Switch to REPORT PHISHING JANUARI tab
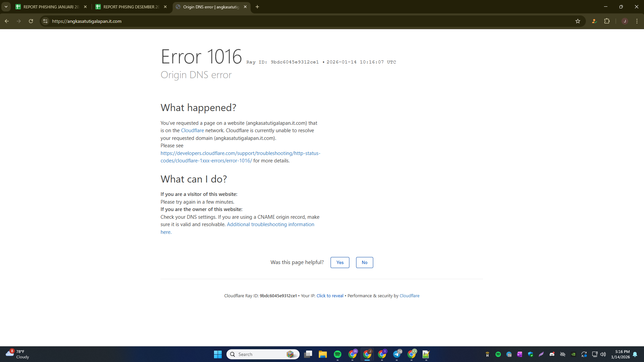The image size is (644, 362). tap(51, 7)
